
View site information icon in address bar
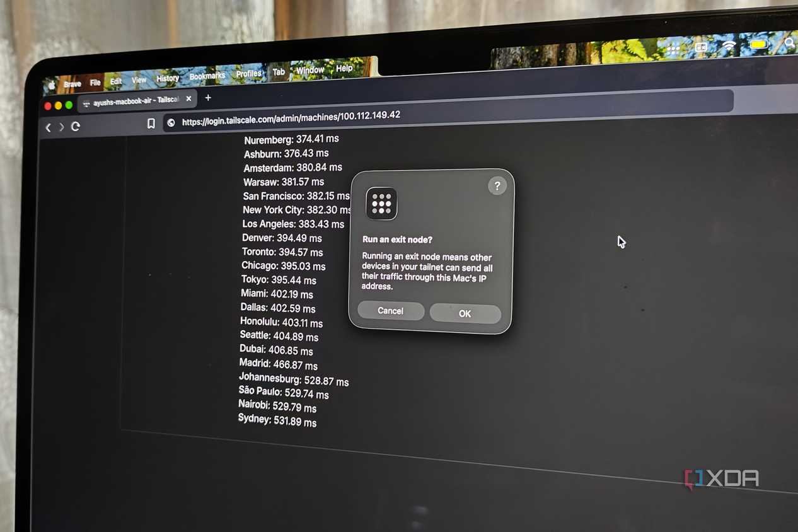coord(171,123)
